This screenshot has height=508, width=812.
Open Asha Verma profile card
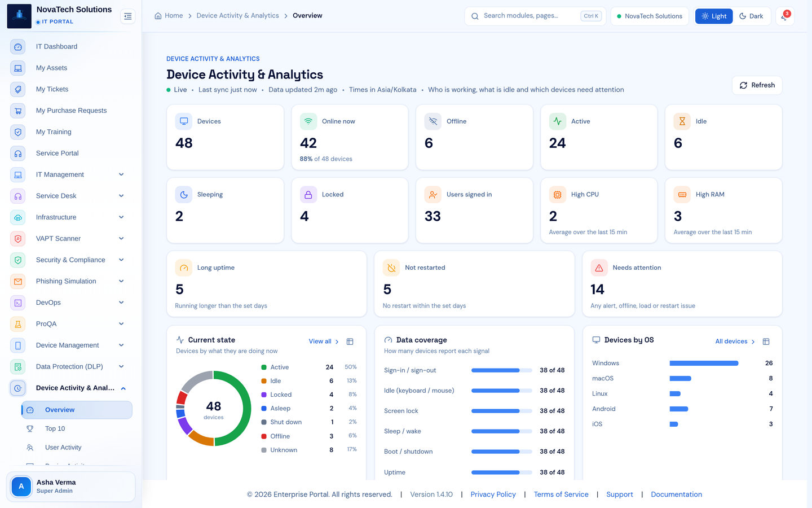[x=70, y=487]
